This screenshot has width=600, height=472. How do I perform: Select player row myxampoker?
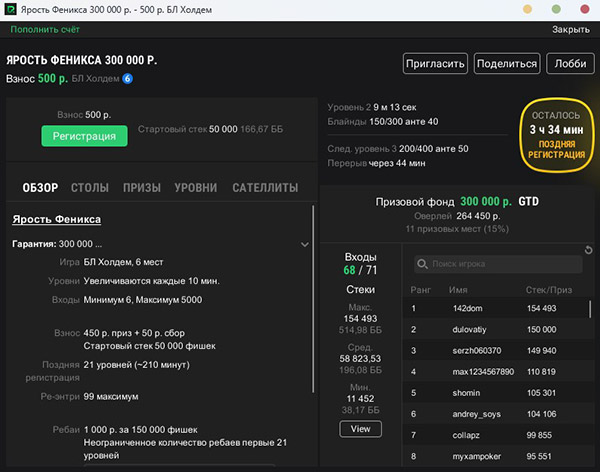coord(496,456)
